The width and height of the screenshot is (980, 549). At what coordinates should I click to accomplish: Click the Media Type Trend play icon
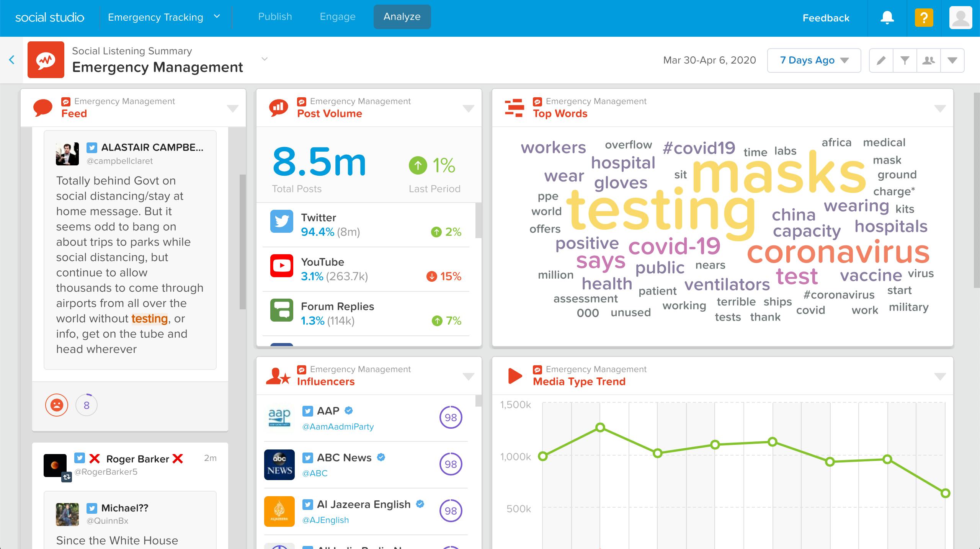(515, 376)
